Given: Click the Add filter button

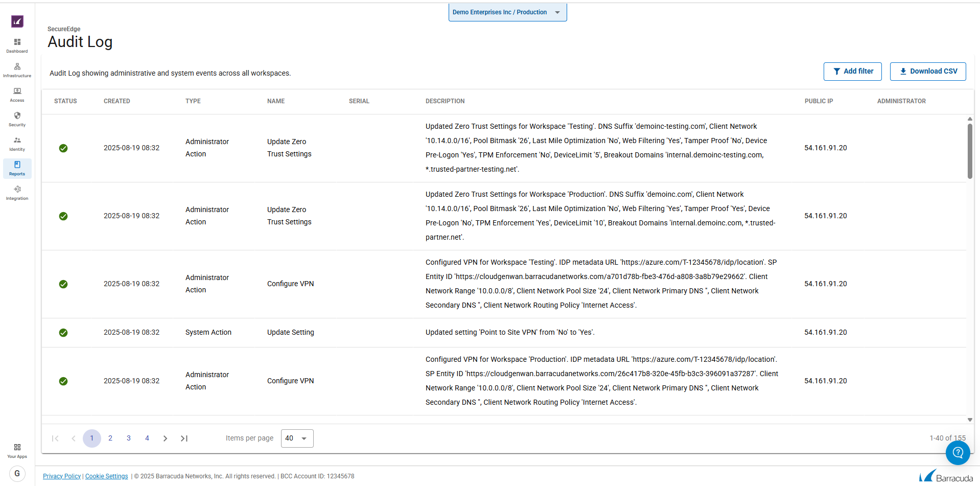Looking at the screenshot, I should (x=852, y=72).
